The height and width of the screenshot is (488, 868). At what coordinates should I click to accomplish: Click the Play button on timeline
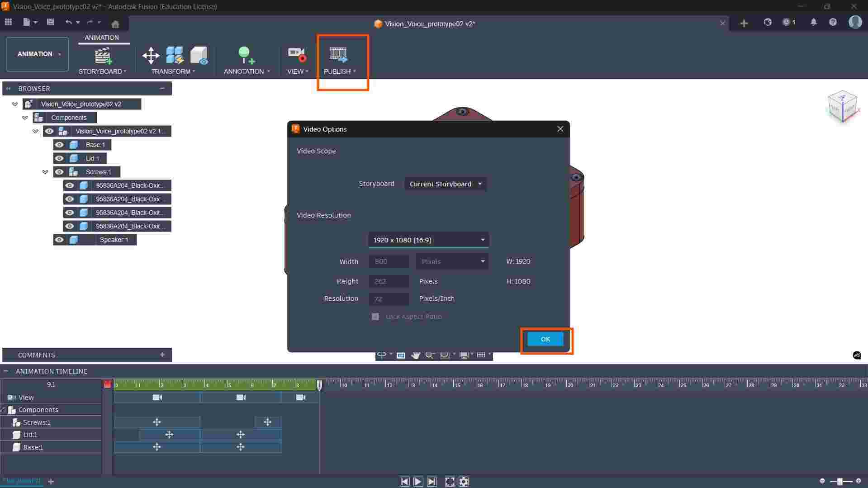click(418, 482)
